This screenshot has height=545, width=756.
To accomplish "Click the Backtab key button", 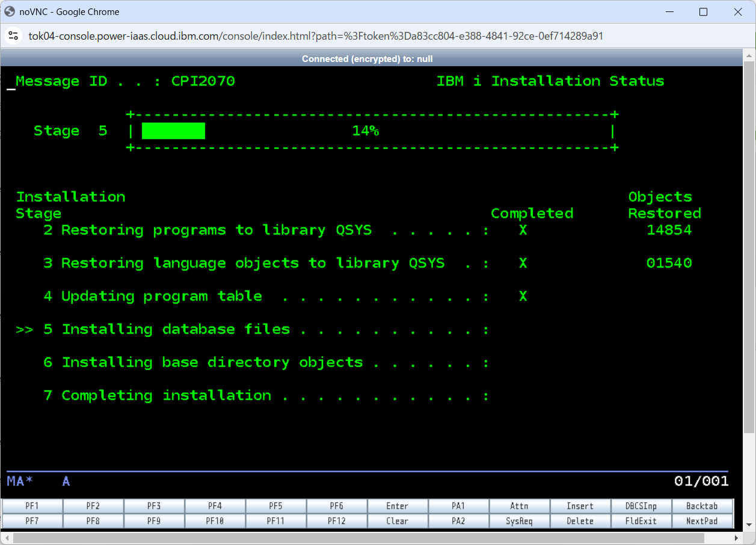I will point(702,506).
